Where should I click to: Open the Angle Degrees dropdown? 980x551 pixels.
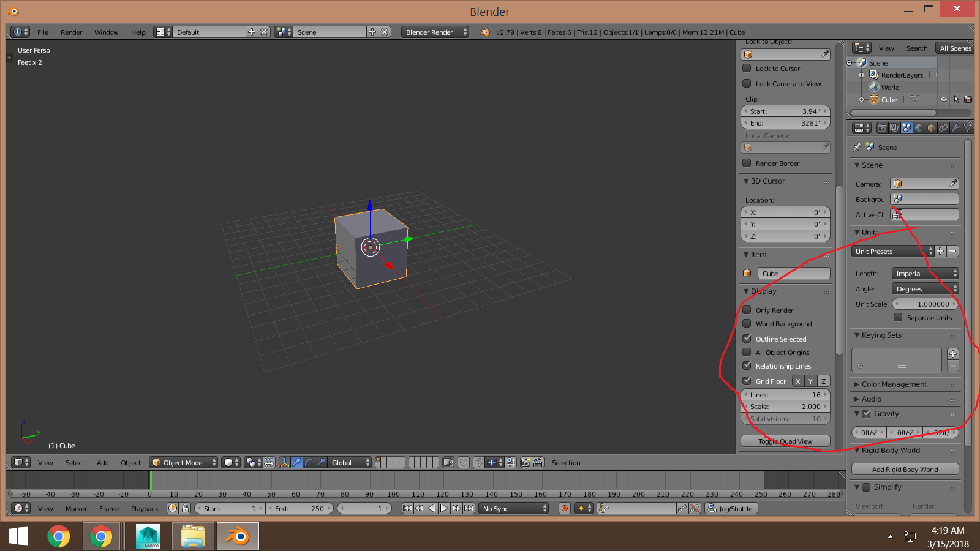(x=925, y=288)
